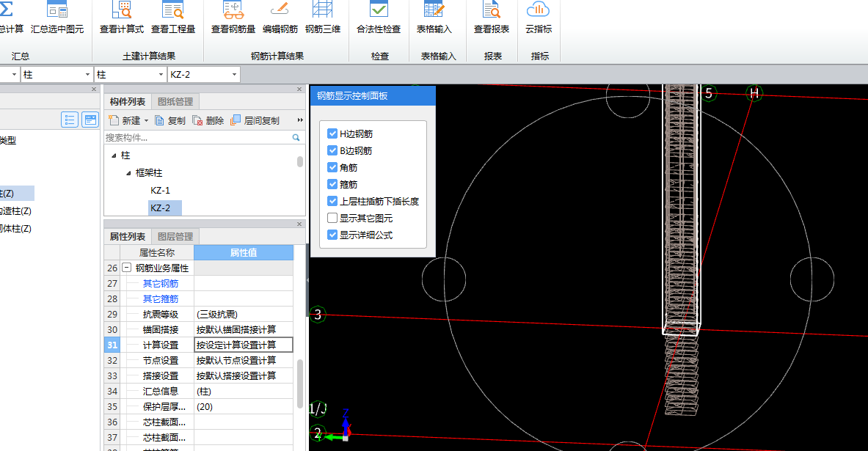Collapse 钢筋业务属性 group
Screen dimensions: 868x451
click(126, 268)
